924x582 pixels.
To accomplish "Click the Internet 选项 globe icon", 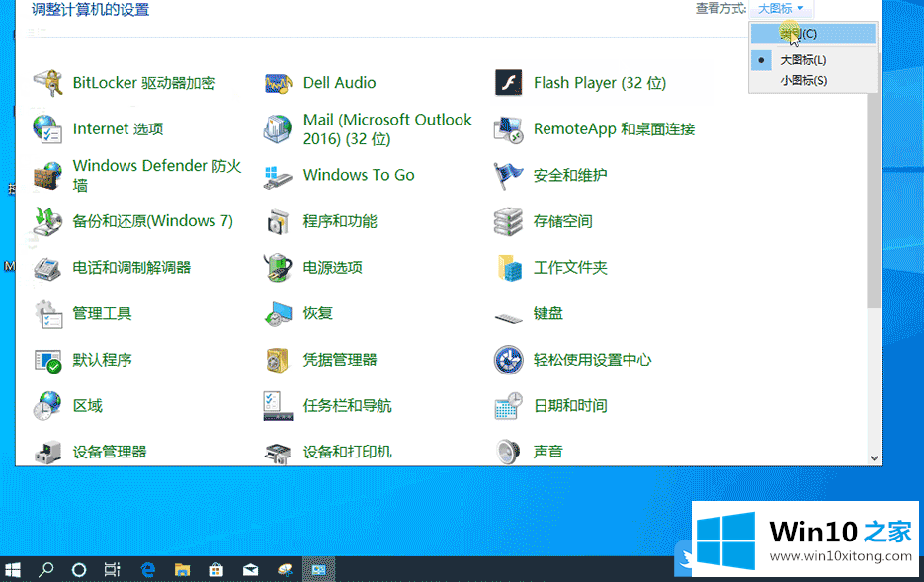I will pos(47,129).
